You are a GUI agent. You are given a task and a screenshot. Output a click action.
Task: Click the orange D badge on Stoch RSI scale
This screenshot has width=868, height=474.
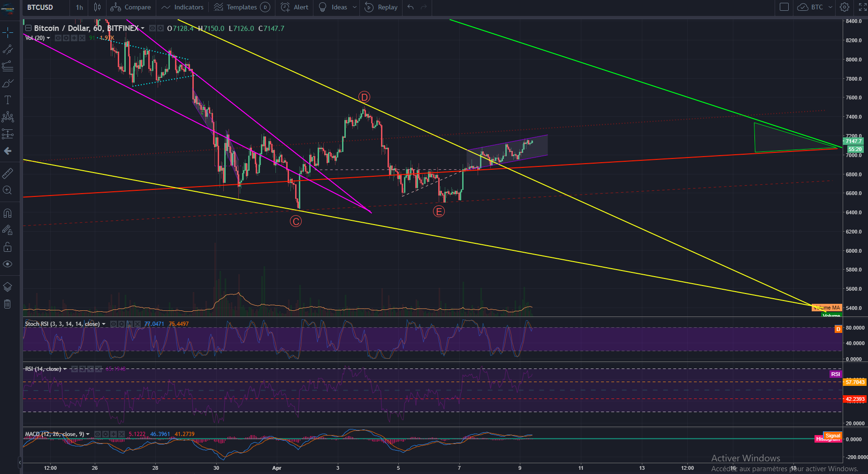click(x=838, y=329)
